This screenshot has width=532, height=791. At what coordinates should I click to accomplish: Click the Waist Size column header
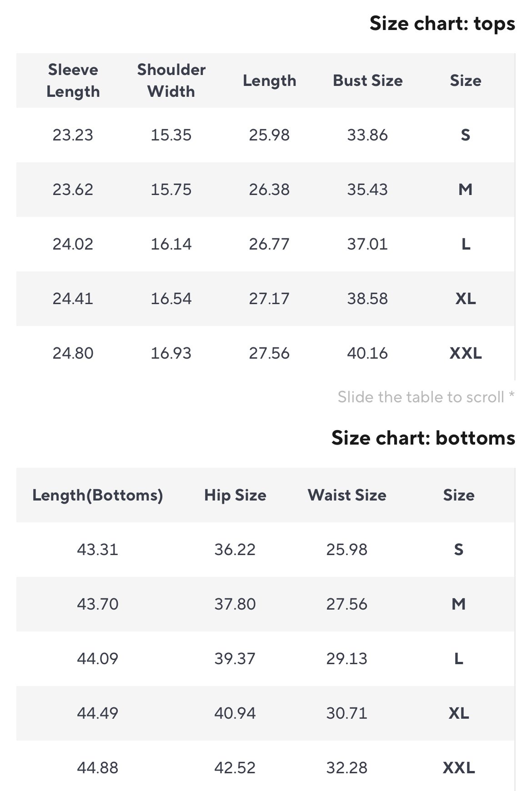(347, 495)
